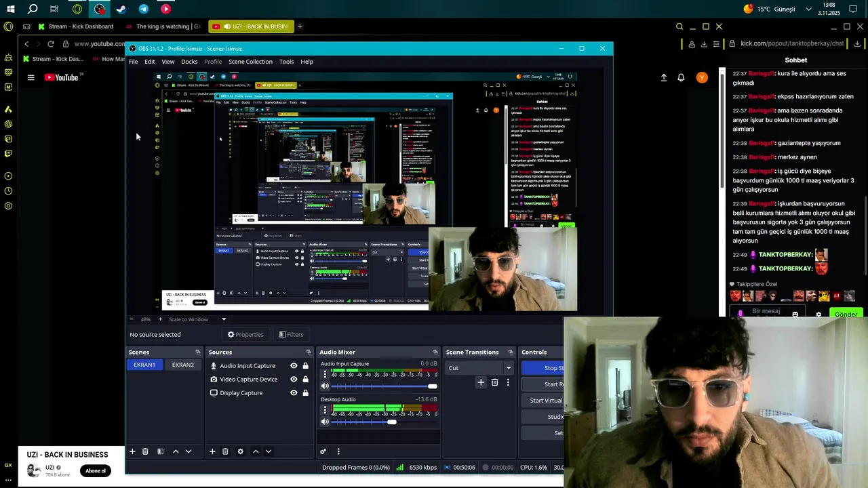This screenshot has height=488, width=868.
Task: Open Audio Input Capture three-dot options
Action: click(x=325, y=373)
